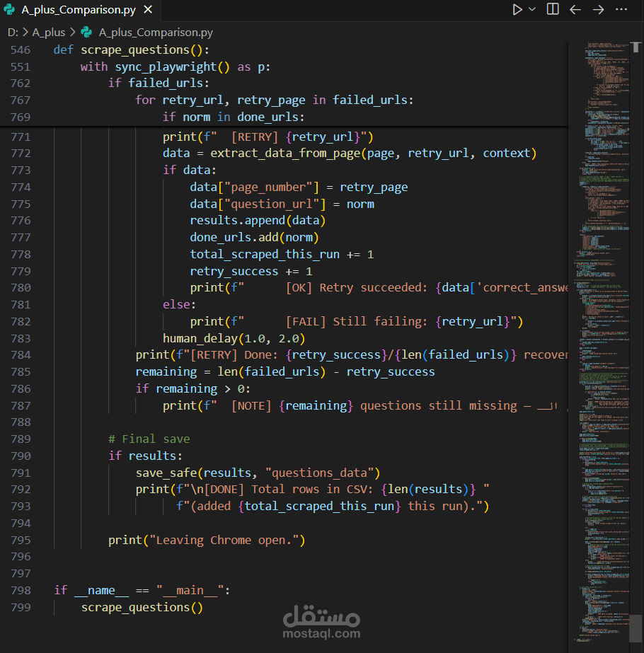Viewport: 644px width, 653px height.
Task: Click results.append(data) on line 776
Action: [x=258, y=220]
